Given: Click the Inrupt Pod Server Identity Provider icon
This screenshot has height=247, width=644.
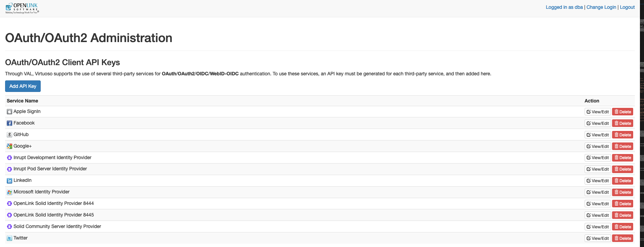Looking at the screenshot, I should point(9,169).
